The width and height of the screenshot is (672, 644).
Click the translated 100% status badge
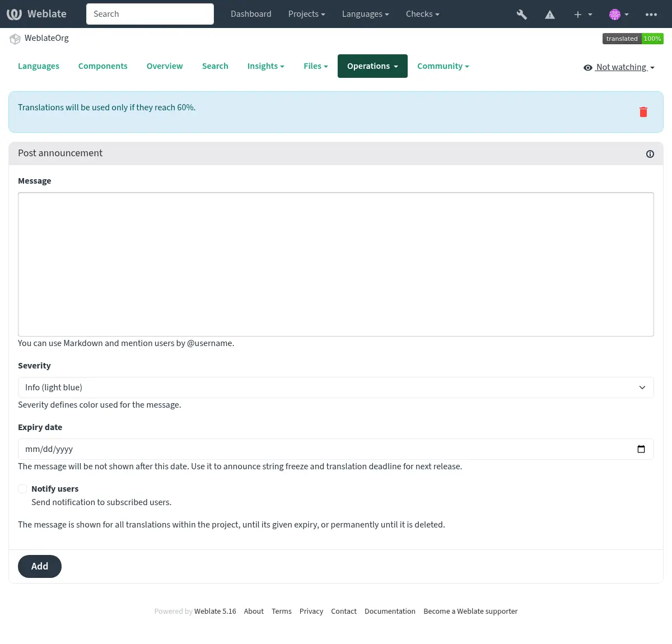[632, 39]
